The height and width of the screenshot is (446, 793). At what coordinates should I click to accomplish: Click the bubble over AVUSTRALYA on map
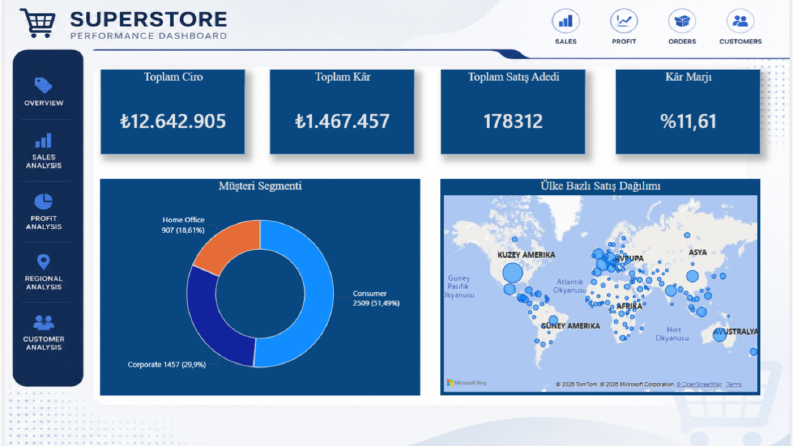719,334
